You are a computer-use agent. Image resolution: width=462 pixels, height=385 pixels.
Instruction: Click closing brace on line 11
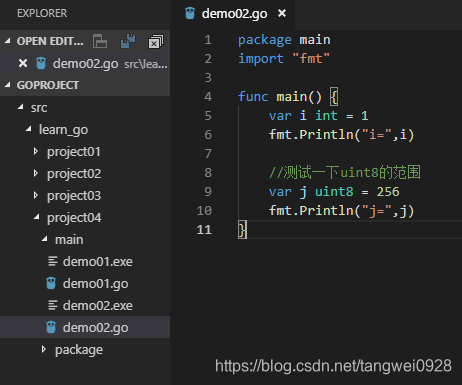242,230
